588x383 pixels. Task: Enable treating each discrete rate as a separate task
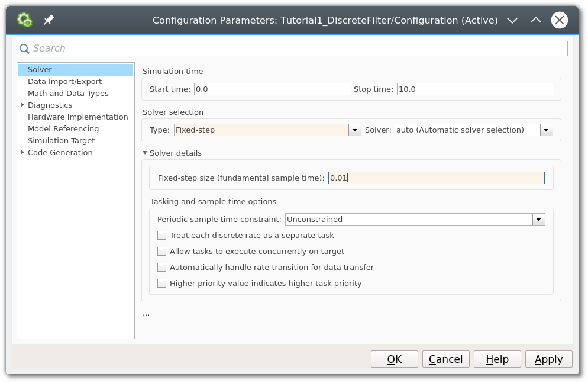[161, 235]
